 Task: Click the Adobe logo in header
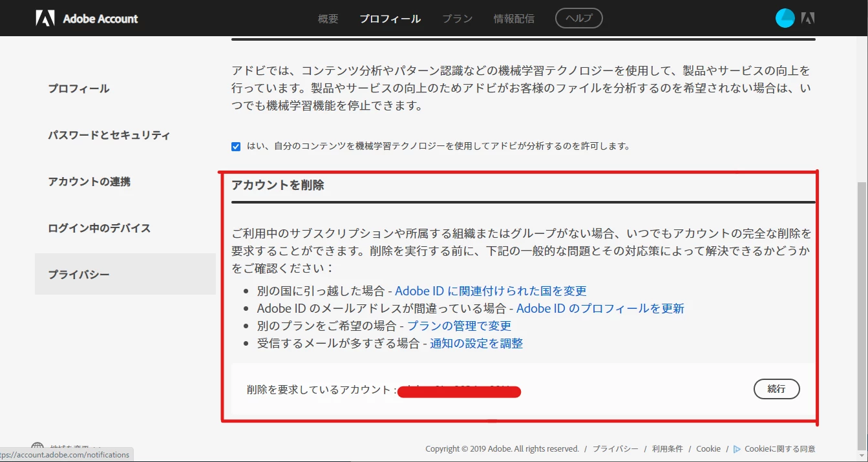click(x=45, y=18)
